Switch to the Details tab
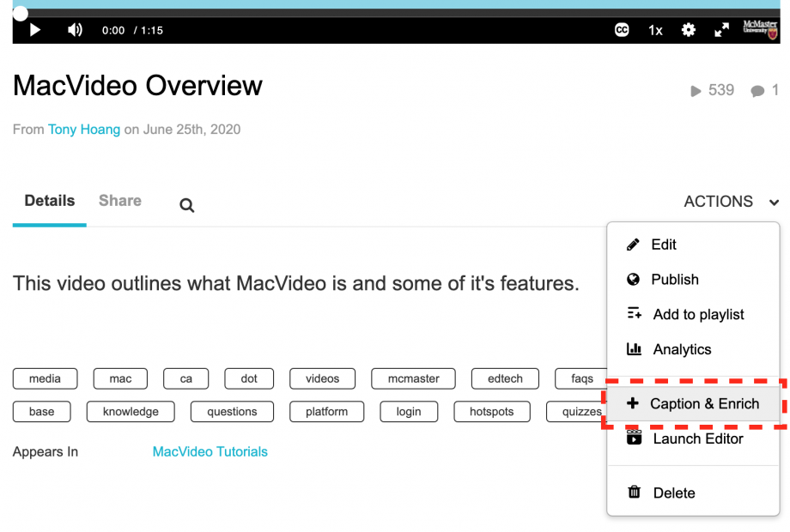This screenshot has height=532, width=790. click(x=50, y=200)
